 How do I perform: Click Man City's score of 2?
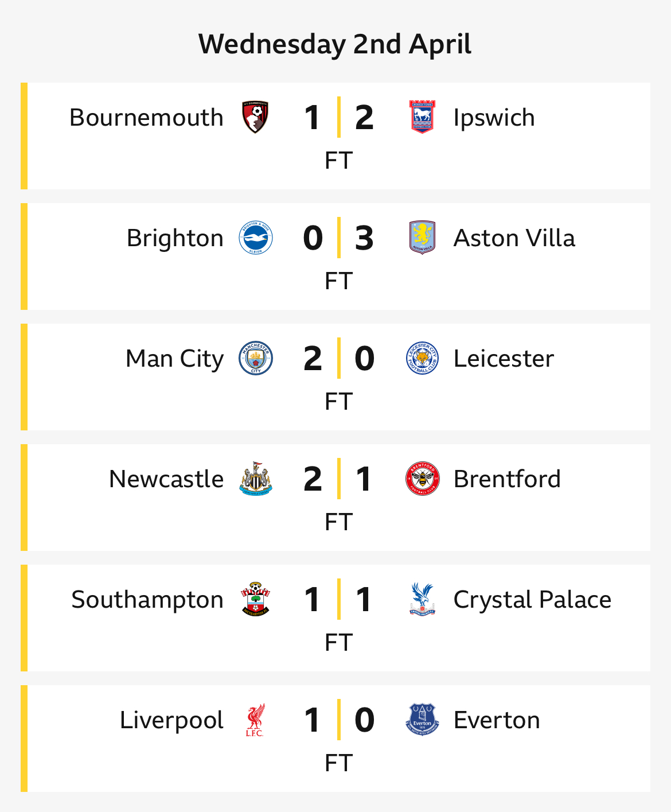313,359
